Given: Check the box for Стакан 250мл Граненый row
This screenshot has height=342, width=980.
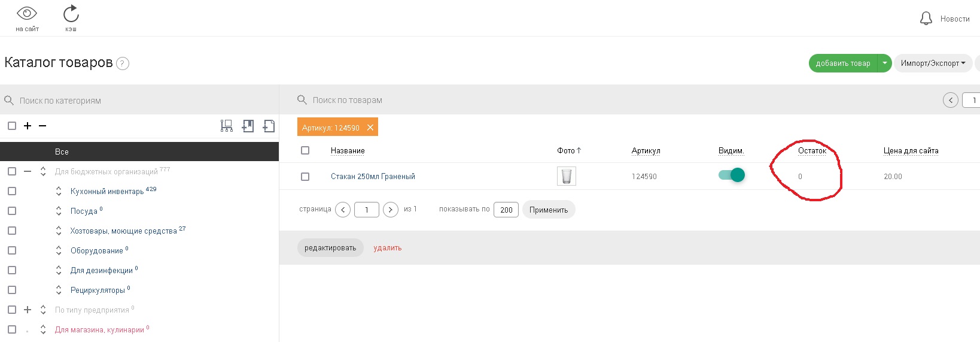Looking at the screenshot, I should tap(305, 177).
